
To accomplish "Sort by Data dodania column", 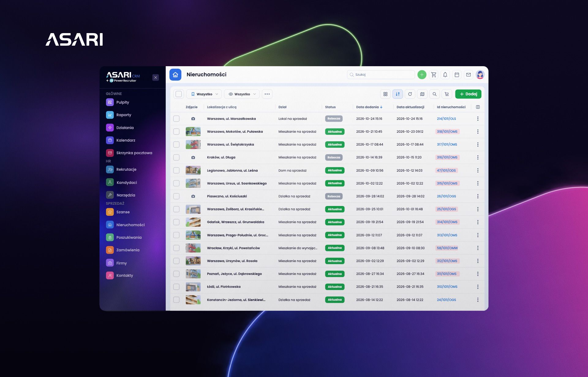I will point(369,107).
